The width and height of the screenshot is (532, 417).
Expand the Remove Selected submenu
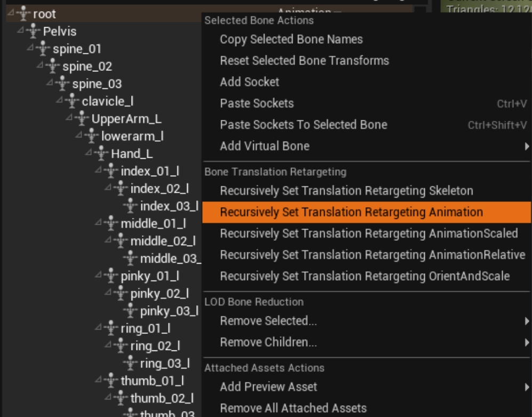[268, 321]
